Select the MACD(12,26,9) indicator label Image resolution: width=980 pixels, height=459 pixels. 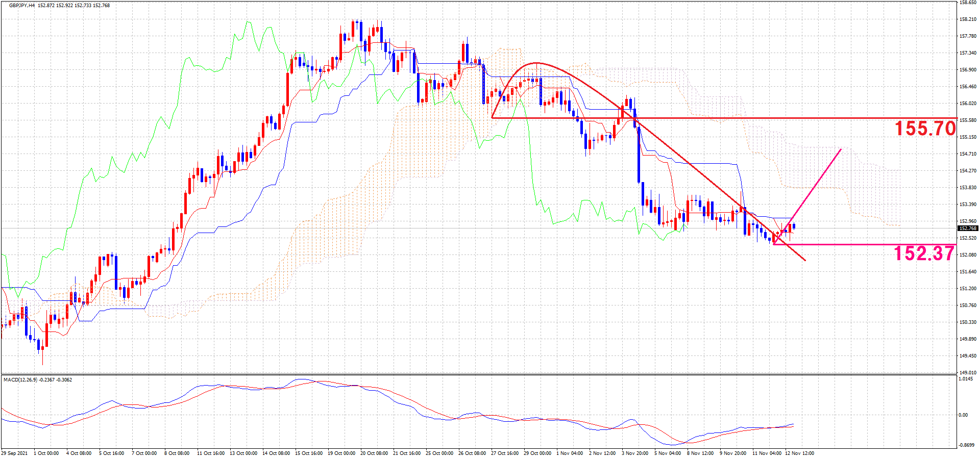[x=20, y=380]
